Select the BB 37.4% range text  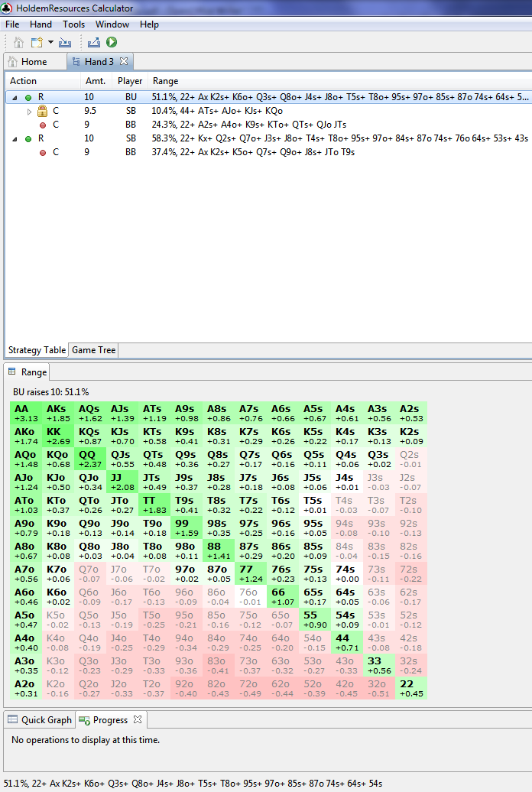(253, 151)
